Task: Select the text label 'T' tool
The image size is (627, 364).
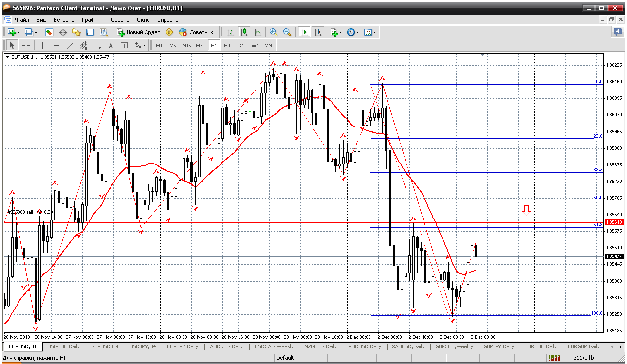Action: [x=124, y=45]
